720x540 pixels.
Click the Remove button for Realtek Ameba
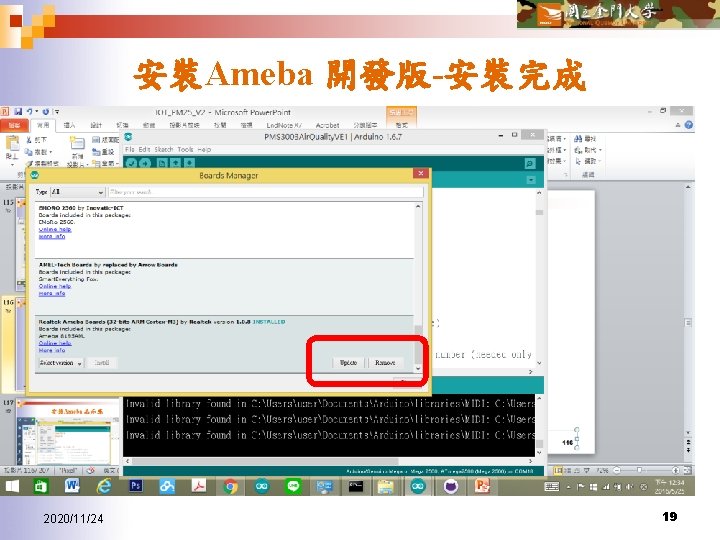click(385, 363)
